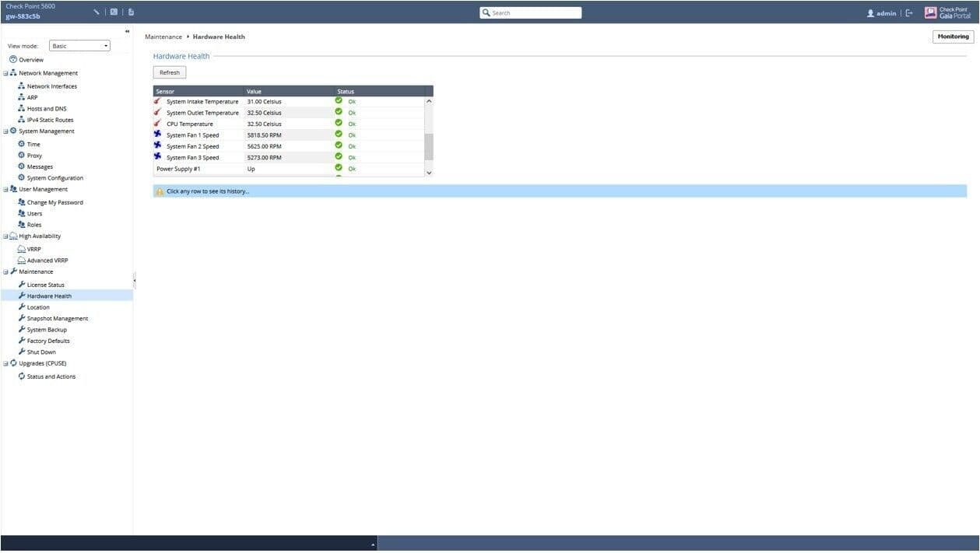Click the pencil configuration lock icon in header
The height and width of the screenshot is (553, 980).
point(96,12)
